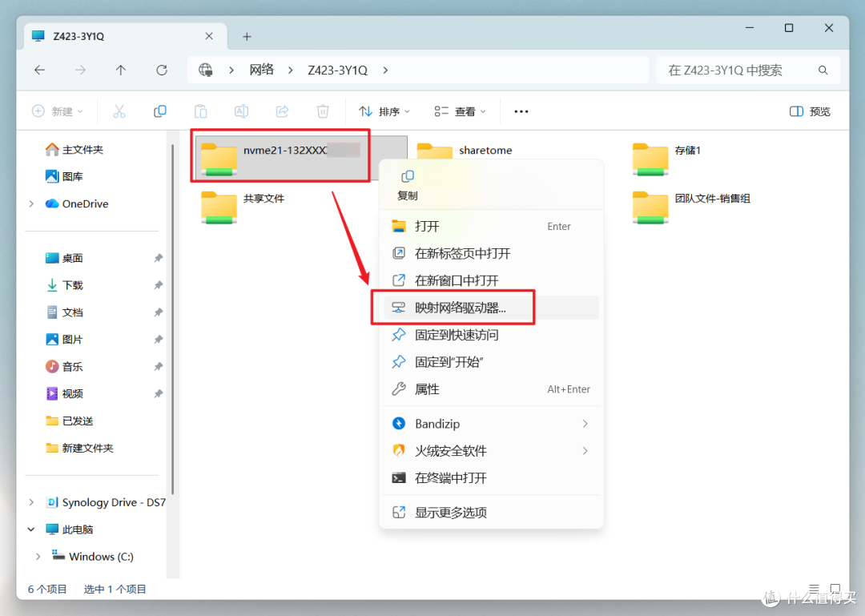
Task: Click Z423-3Y1Q in the address breadcrumb
Action: tap(338, 70)
